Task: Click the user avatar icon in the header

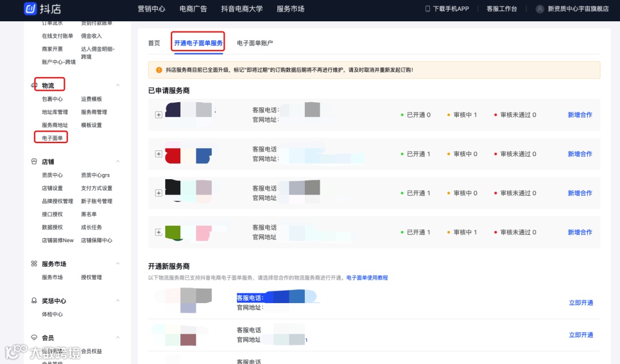Action: [539, 9]
